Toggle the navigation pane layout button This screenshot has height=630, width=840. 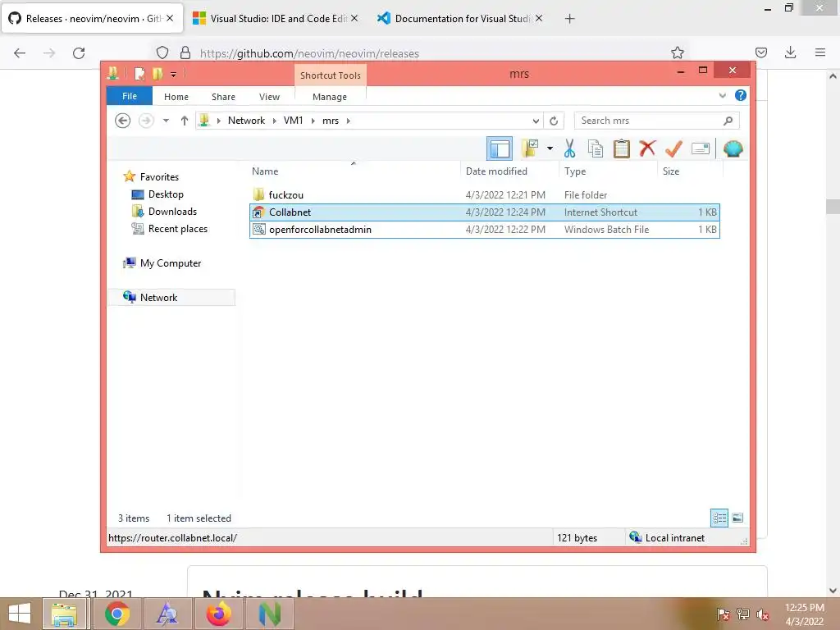coord(500,148)
